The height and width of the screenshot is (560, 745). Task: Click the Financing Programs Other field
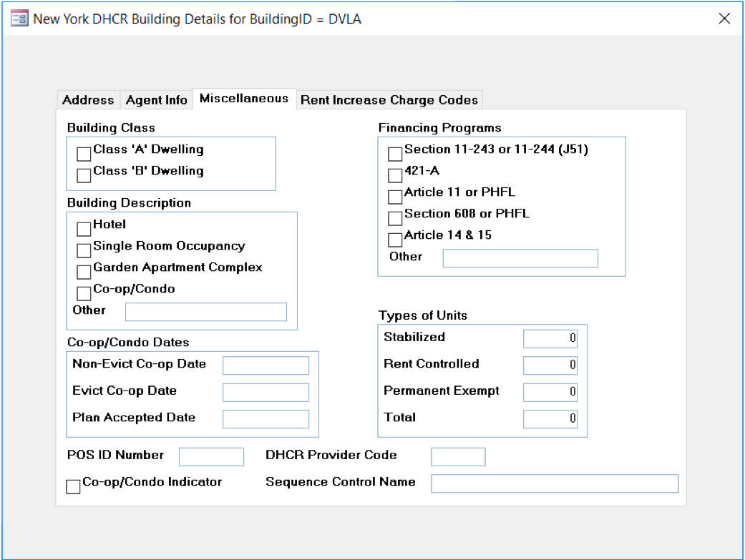(520, 258)
